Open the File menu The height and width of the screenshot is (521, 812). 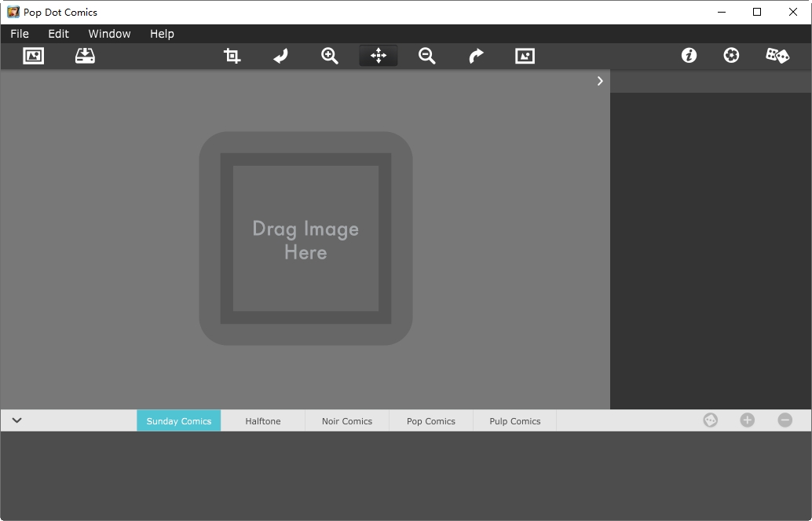pos(20,34)
